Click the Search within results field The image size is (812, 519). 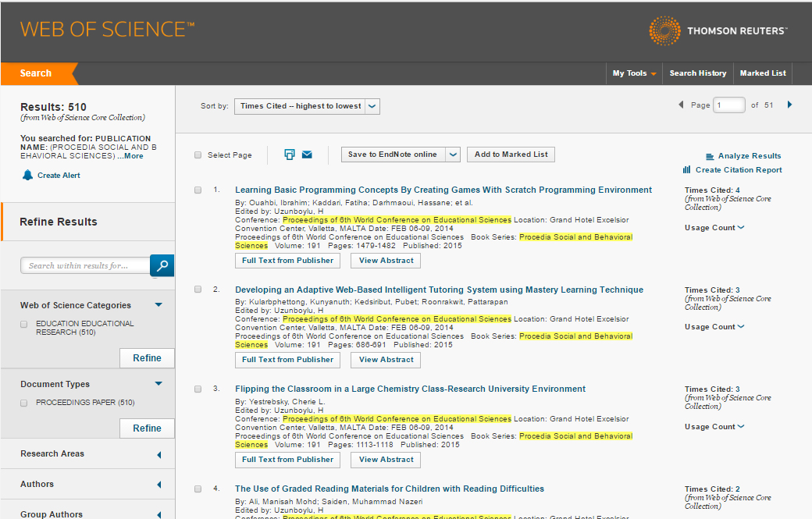(x=85, y=265)
